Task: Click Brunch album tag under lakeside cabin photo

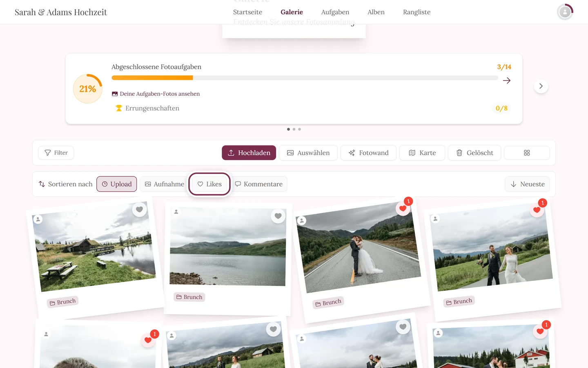Action: 62,302
